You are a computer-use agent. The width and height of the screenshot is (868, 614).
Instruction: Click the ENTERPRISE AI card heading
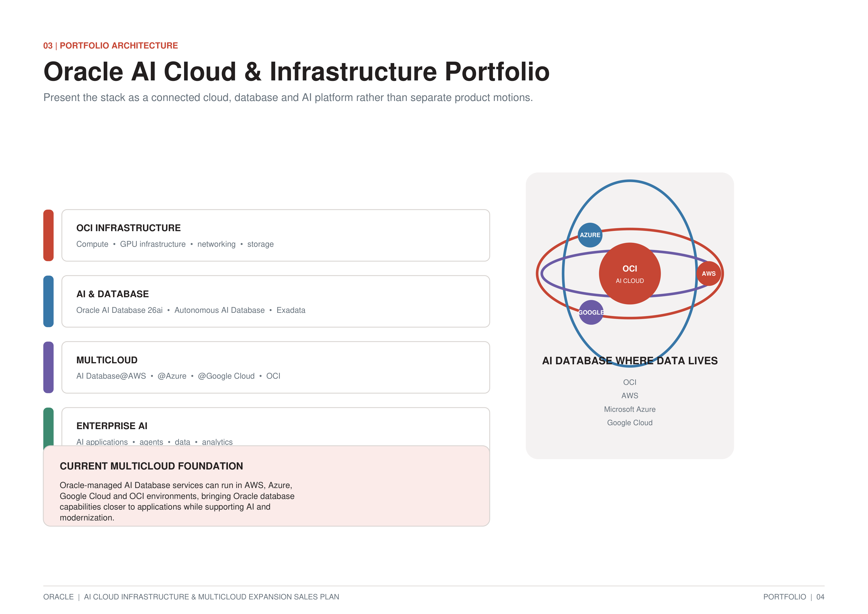point(112,426)
